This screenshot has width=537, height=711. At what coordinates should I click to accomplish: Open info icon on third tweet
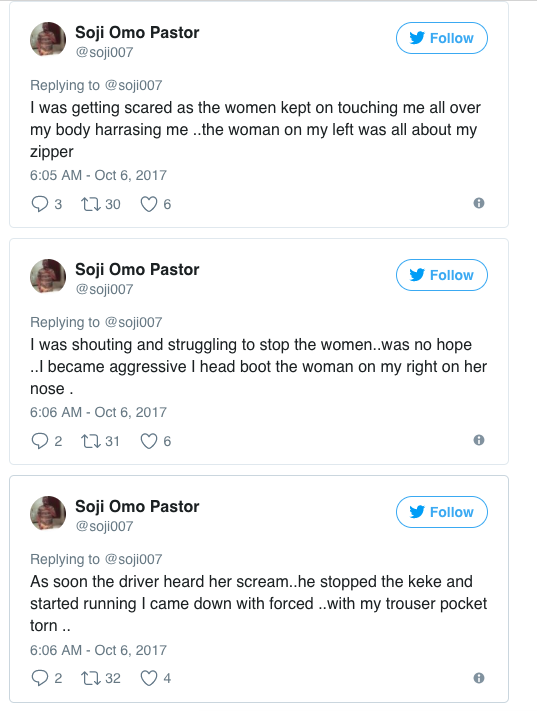coord(479,678)
